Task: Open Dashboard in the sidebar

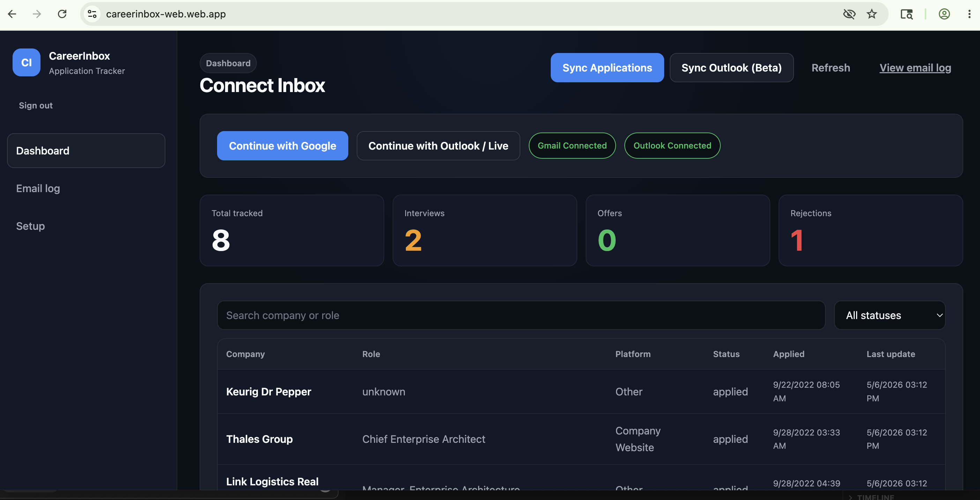Action: 86,151
